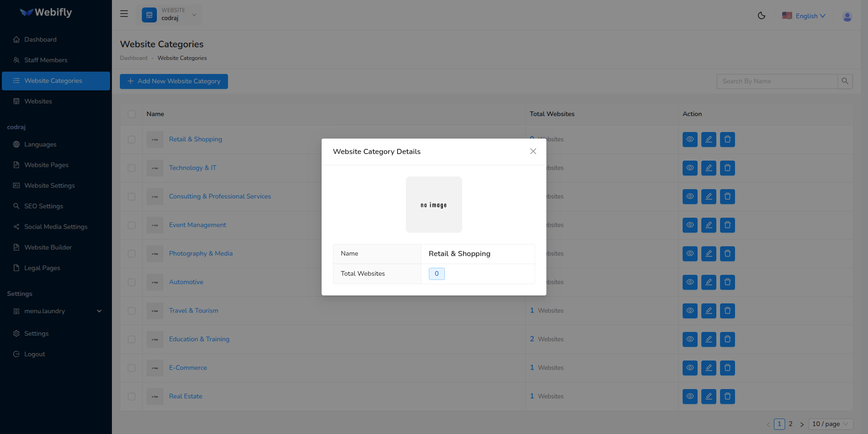868x434 pixels.
Task: Click the search magnifier icon button
Action: click(x=845, y=81)
